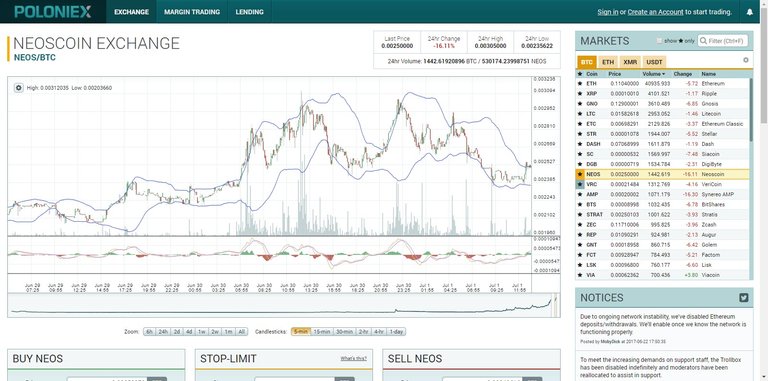This screenshot has width=768, height=381.
Task: Sort markets by Volume column
Action: point(654,74)
